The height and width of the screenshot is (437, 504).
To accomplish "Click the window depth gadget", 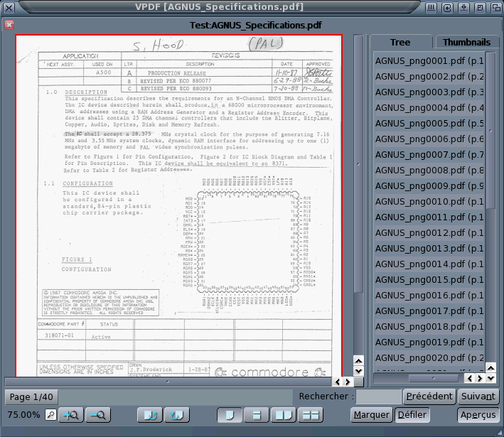I will 496,7.
